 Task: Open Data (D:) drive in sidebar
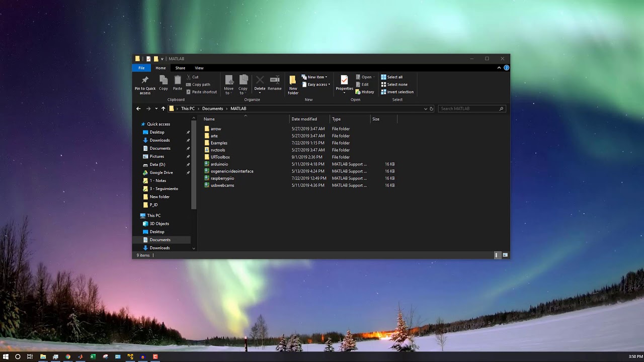click(x=157, y=164)
